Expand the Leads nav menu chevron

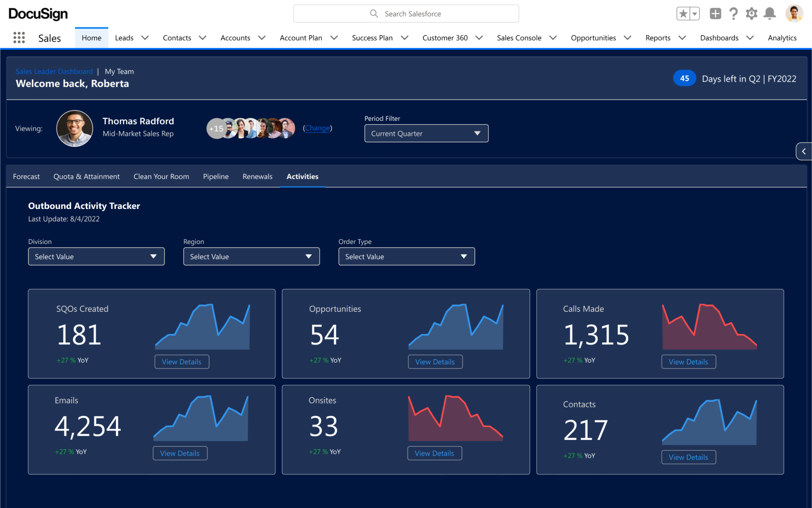[x=145, y=38]
